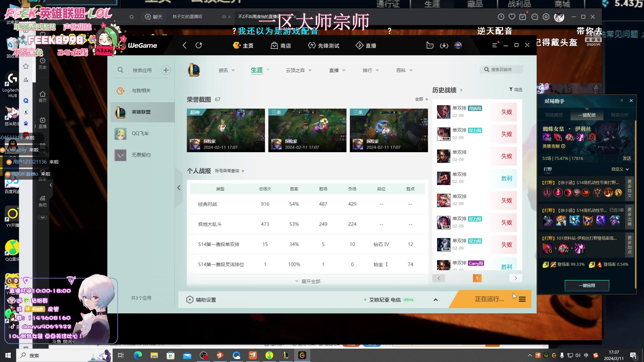
Task: Go to the next match history page
Action: pos(516,278)
